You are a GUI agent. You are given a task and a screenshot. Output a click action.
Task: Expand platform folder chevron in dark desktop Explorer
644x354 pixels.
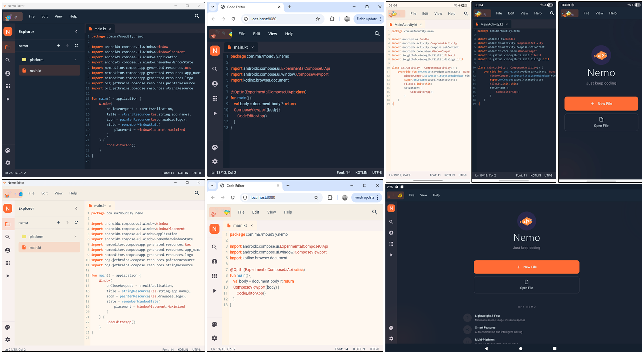tap(75, 60)
